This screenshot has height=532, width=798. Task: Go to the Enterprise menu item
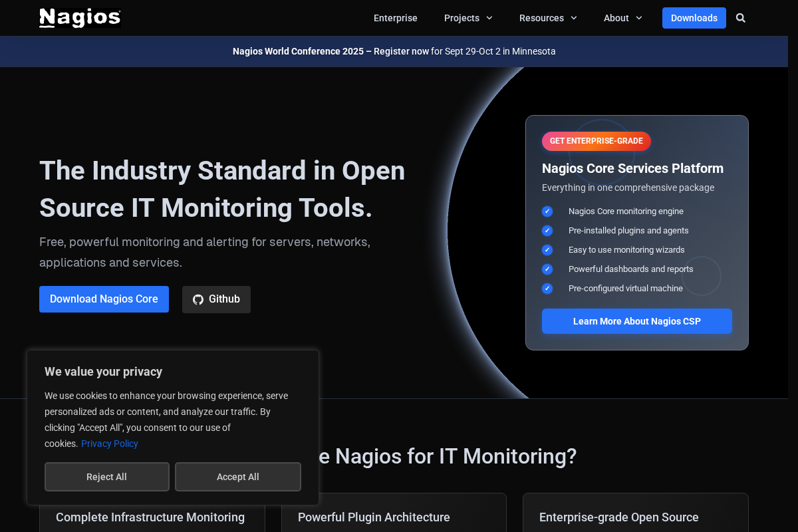click(x=396, y=18)
